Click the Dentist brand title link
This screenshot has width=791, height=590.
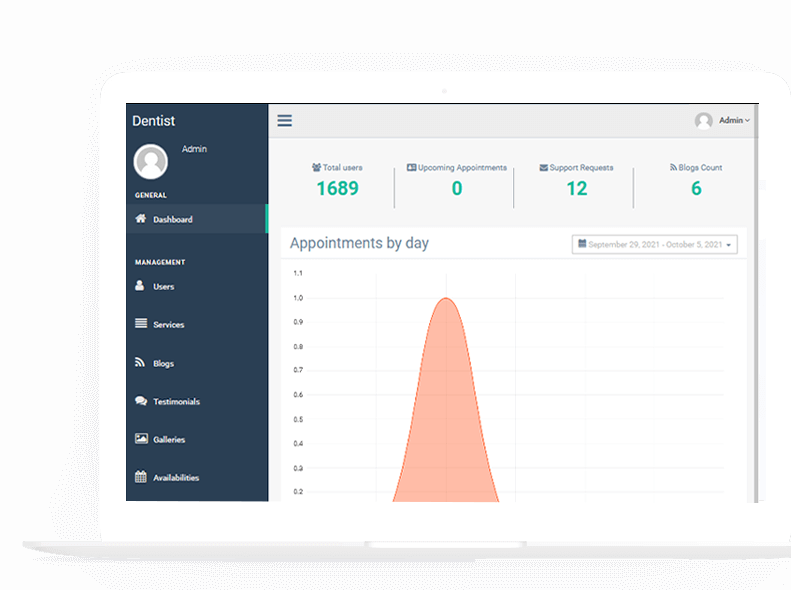pos(153,121)
